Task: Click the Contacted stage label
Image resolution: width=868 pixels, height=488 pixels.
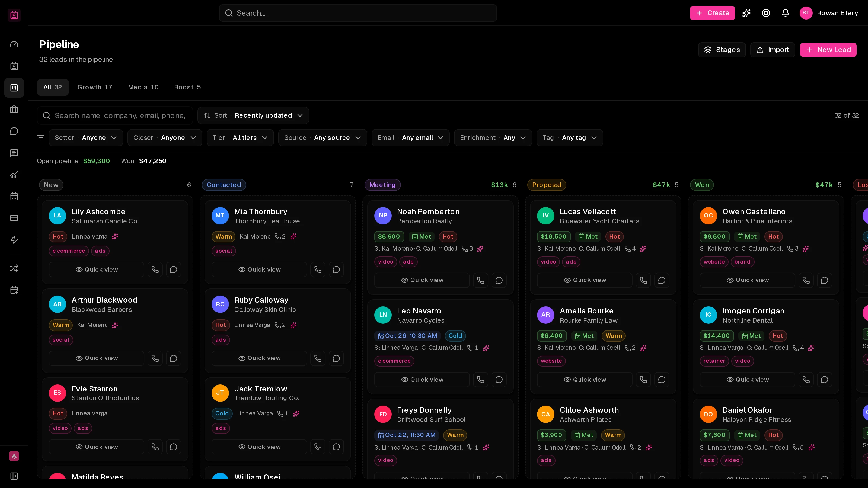Action: (x=224, y=185)
